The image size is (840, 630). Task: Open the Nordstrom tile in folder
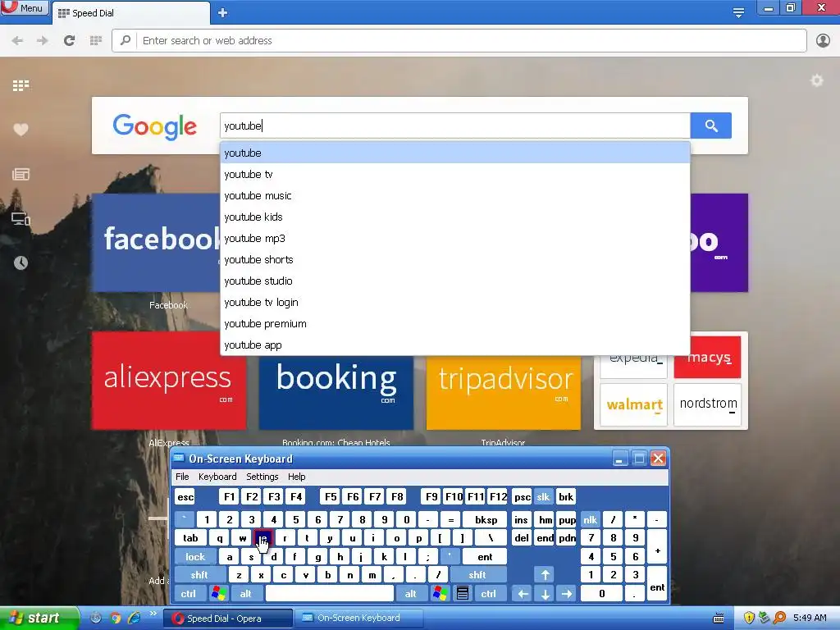(x=708, y=404)
